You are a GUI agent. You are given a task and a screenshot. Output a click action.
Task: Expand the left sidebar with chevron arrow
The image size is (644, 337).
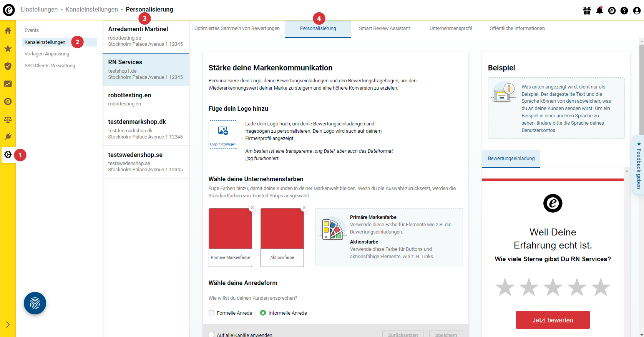8,324
